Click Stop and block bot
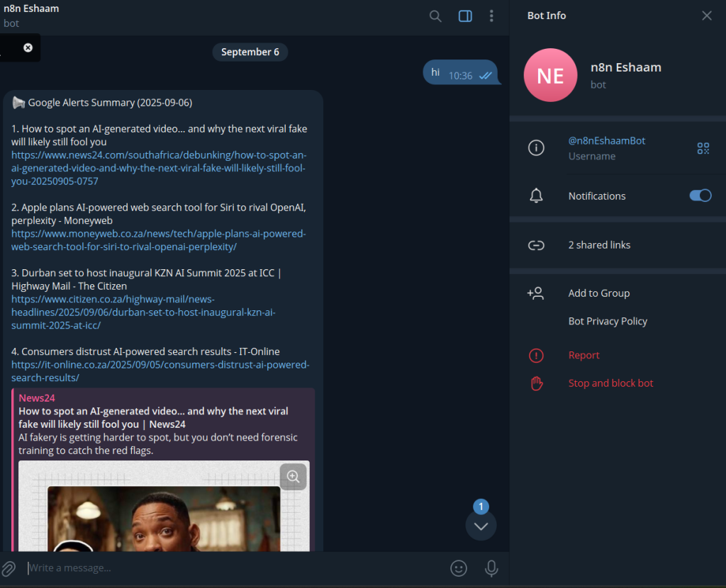This screenshot has height=588, width=726. pyautogui.click(x=610, y=383)
